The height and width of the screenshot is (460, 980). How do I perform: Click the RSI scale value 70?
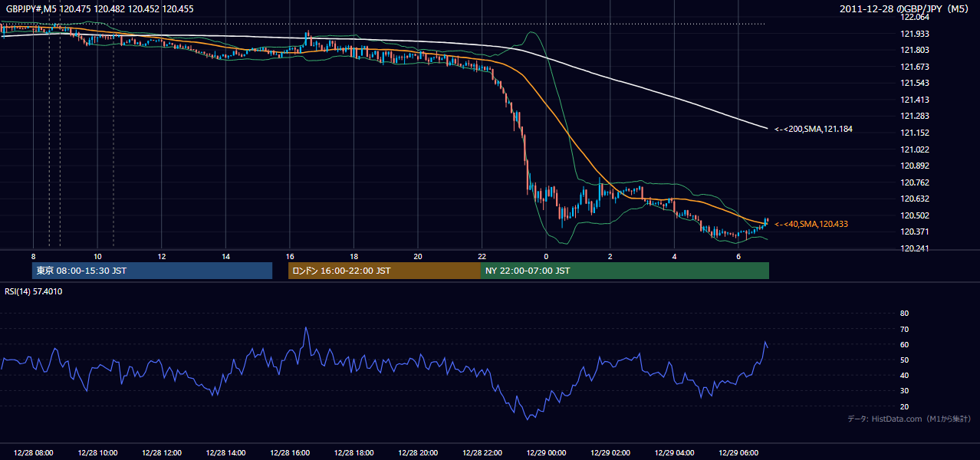coord(904,329)
